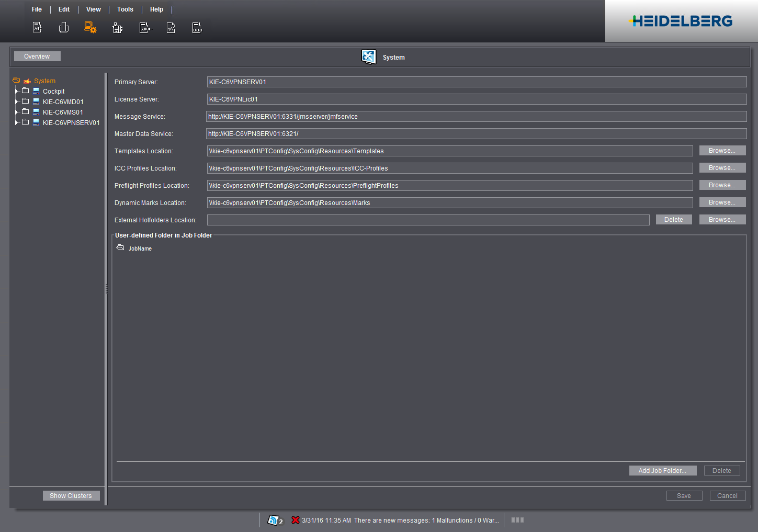Image resolution: width=758 pixels, height=532 pixels.
Task: Click the ABC document with arrow icon
Action: [x=145, y=28]
